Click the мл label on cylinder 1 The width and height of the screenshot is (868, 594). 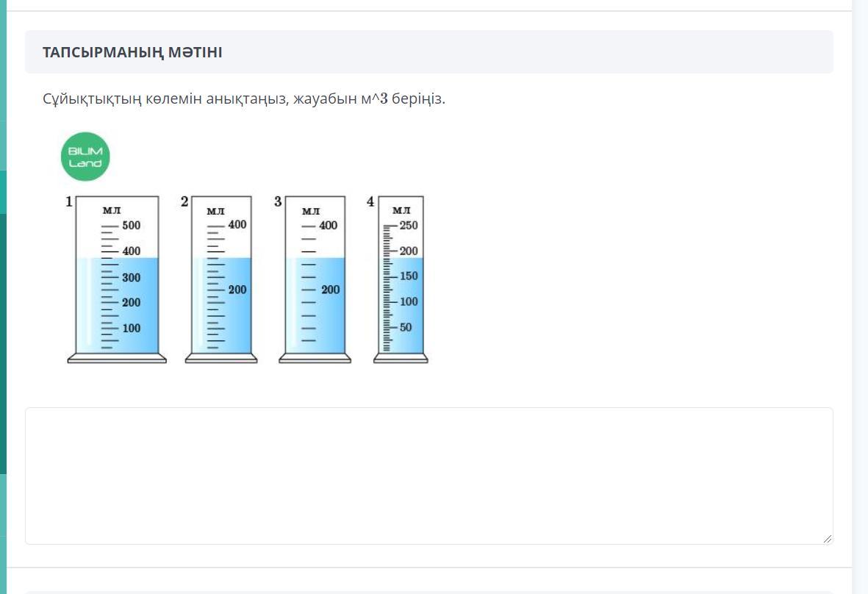point(111,210)
